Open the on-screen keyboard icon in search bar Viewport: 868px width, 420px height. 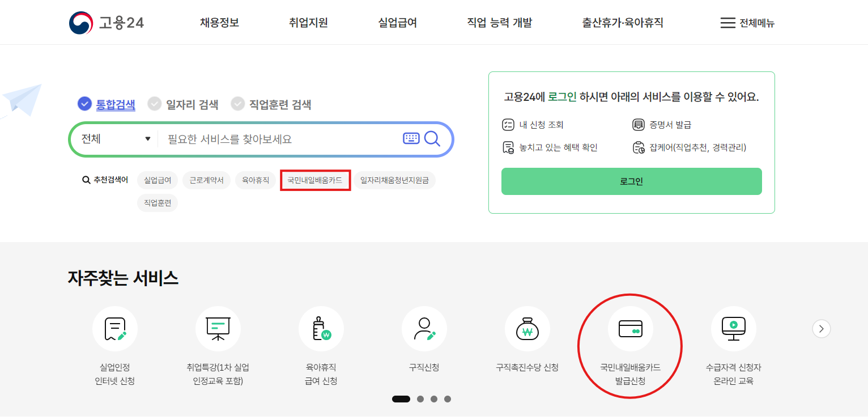(411, 138)
